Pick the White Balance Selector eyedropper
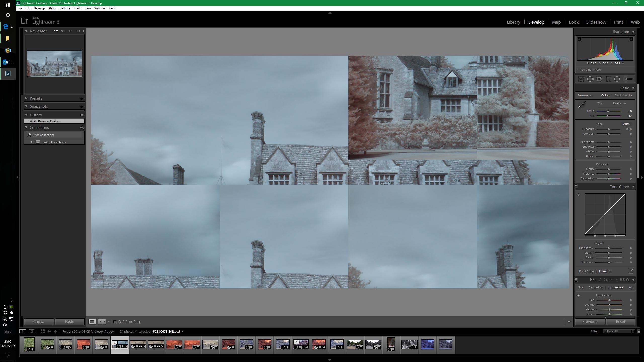 (581, 105)
